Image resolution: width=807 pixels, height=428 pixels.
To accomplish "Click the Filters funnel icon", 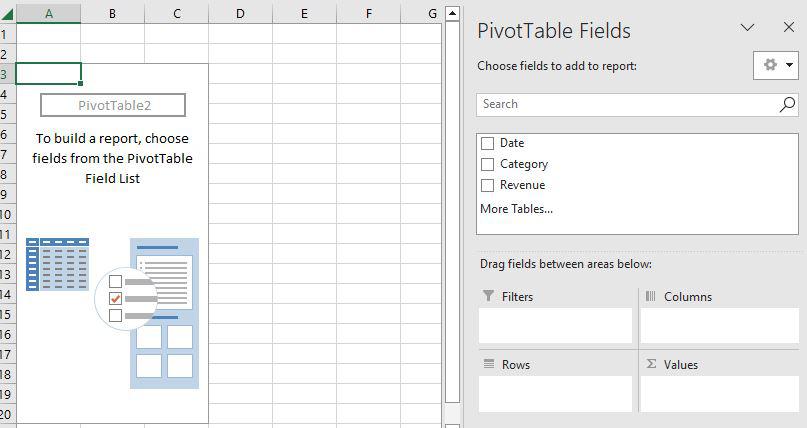I will click(488, 296).
